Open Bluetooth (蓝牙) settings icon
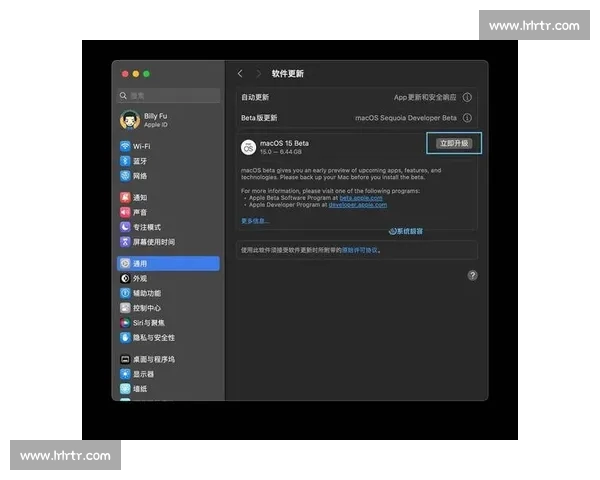 pyautogui.click(x=125, y=161)
